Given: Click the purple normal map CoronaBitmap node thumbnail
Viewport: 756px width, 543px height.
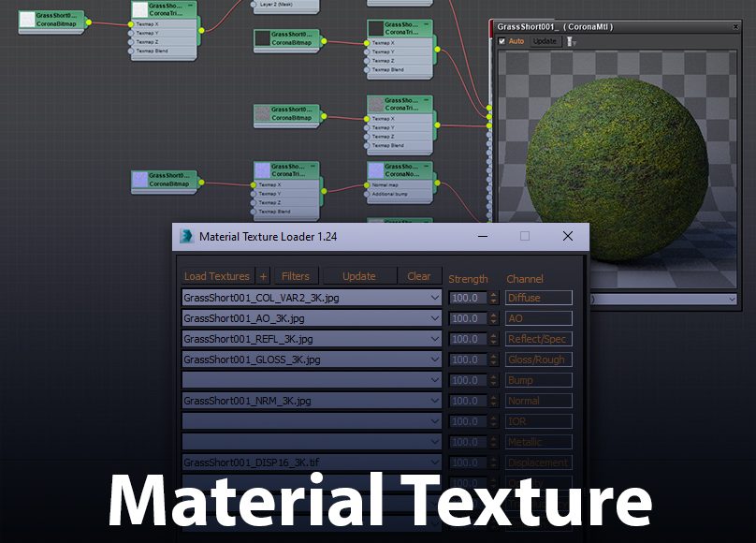Looking at the screenshot, I should coord(139,179).
